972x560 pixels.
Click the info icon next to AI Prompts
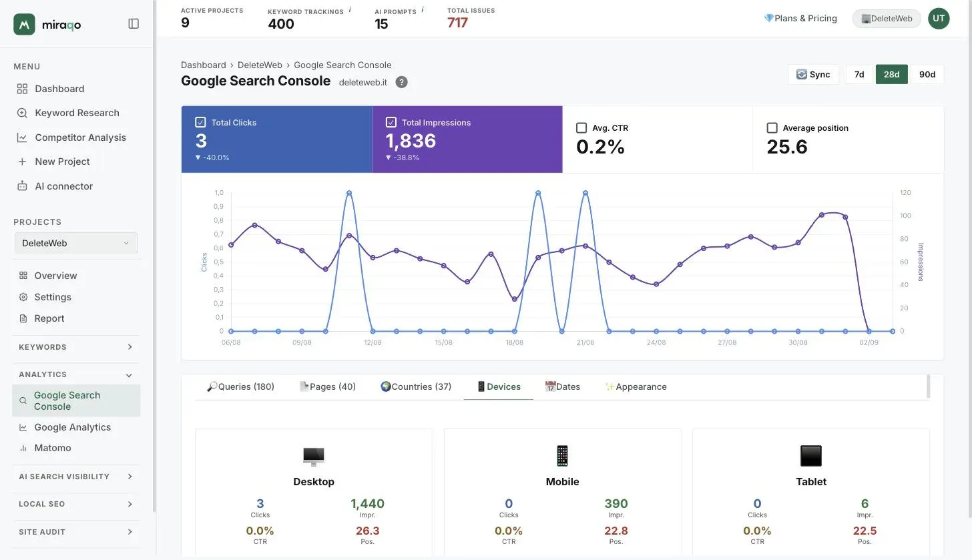[x=423, y=9]
